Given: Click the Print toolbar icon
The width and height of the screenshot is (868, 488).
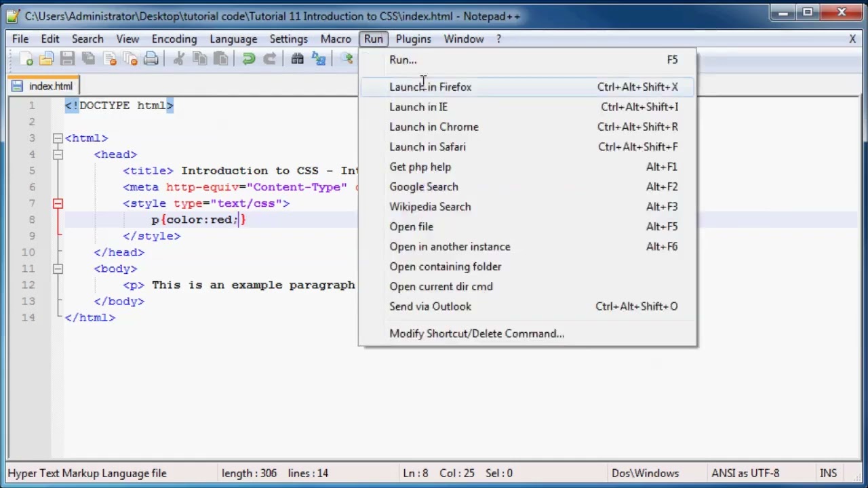Looking at the screenshot, I should click(151, 60).
